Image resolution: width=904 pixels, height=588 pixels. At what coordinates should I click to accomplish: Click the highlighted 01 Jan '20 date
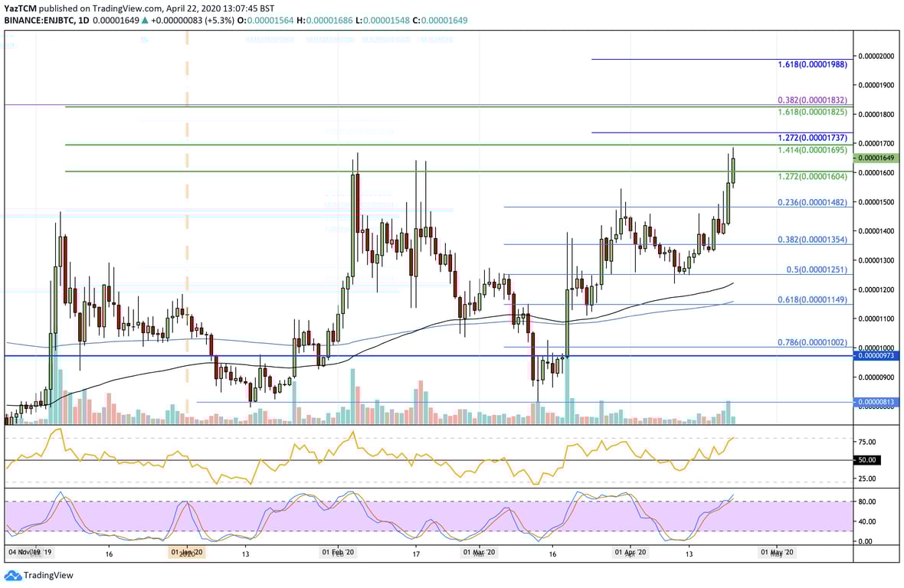point(186,551)
